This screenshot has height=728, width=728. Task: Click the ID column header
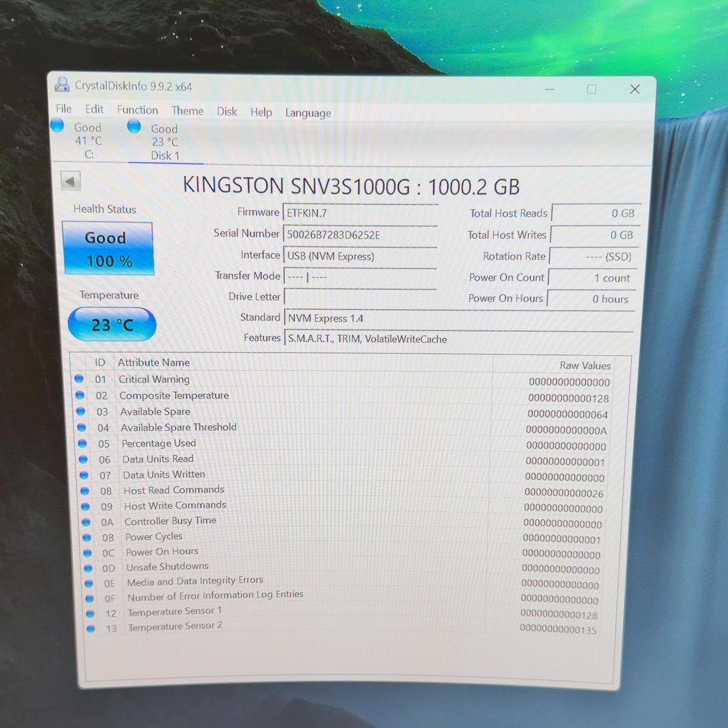pyautogui.click(x=100, y=362)
